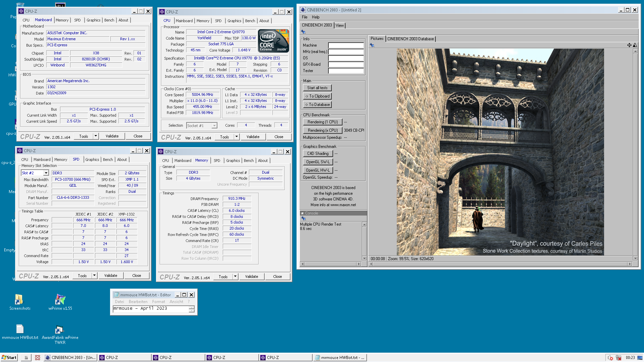Image resolution: width=644 pixels, height=362 pixels.
Task: Click the pin icon under the CINEBENCH 2003 tab
Action: click(303, 32)
